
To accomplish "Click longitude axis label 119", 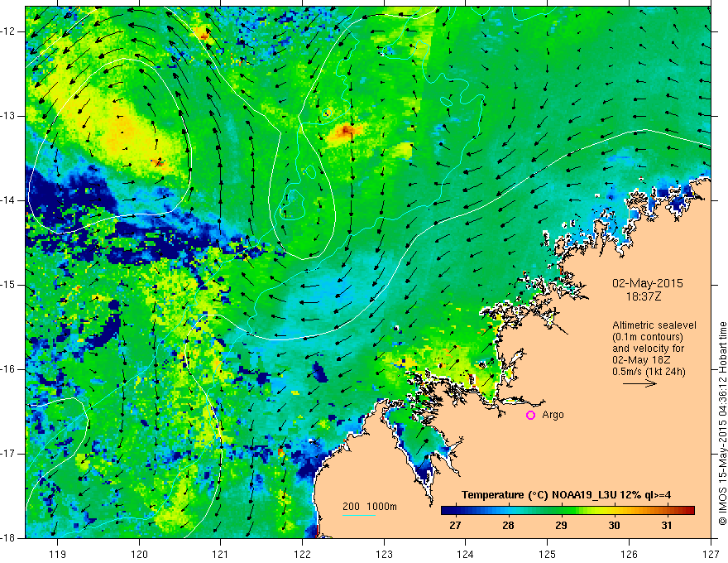I will (58, 554).
